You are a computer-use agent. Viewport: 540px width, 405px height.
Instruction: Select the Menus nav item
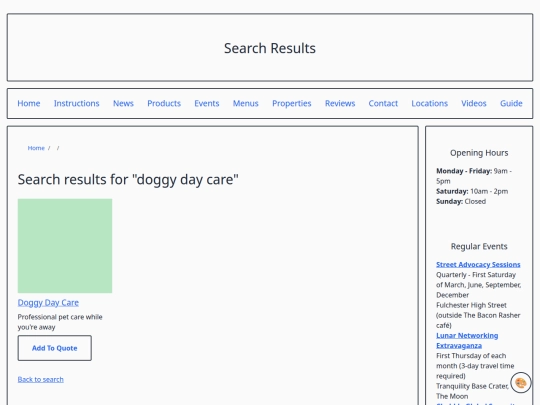click(x=246, y=103)
